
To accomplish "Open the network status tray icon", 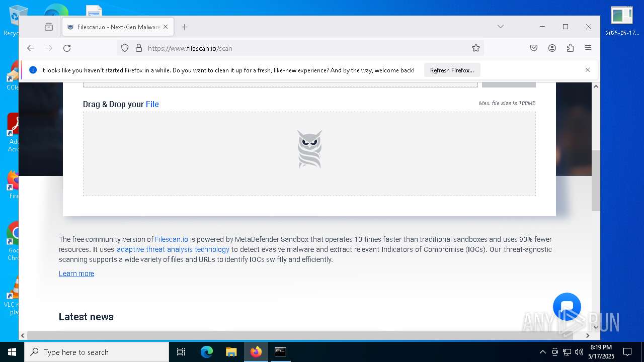I will (567, 352).
